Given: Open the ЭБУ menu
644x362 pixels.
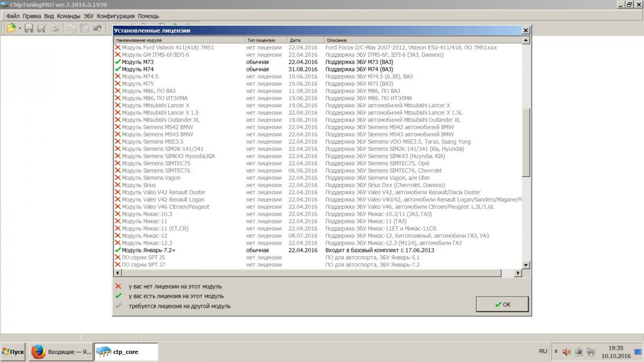Looking at the screenshot, I should click(89, 16).
